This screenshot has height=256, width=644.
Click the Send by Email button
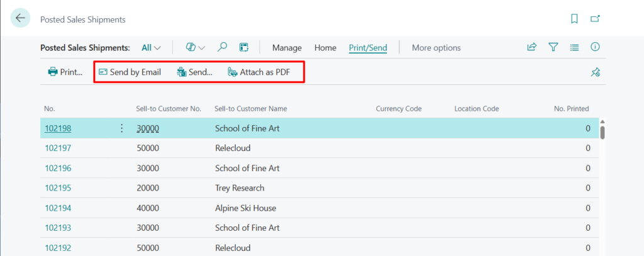click(130, 72)
